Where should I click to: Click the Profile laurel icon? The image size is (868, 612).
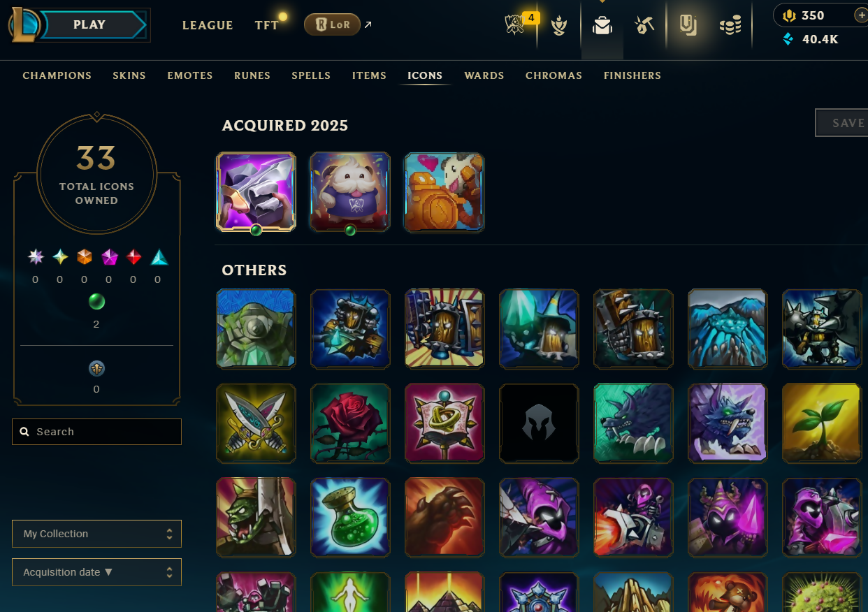click(x=558, y=26)
